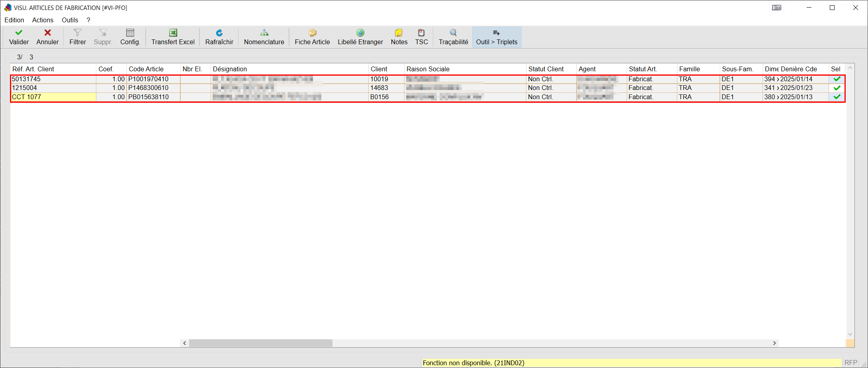
Task: Toggle Sel checkmark for row 50131745
Action: [x=837, y=79]
